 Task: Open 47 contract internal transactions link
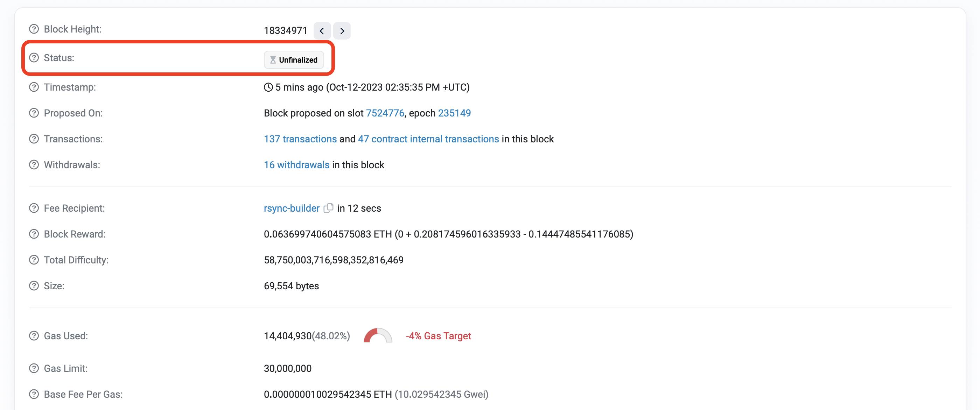tap(428, 139)
